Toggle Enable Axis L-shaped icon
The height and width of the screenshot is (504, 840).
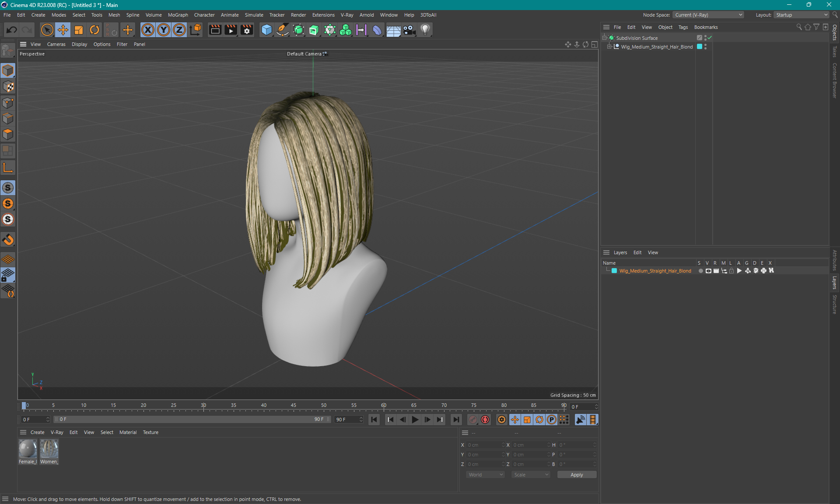pos(8,168)
